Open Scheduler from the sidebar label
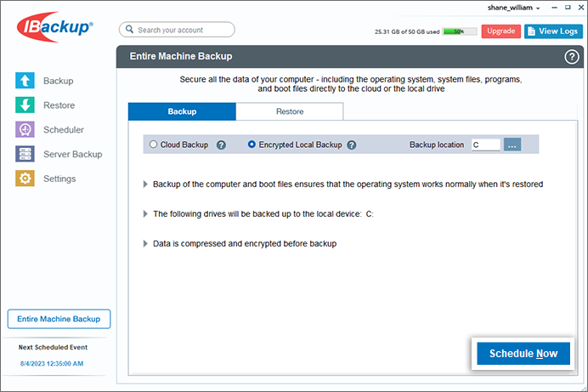Screen dimensions: 588x392 coord(64,130)
